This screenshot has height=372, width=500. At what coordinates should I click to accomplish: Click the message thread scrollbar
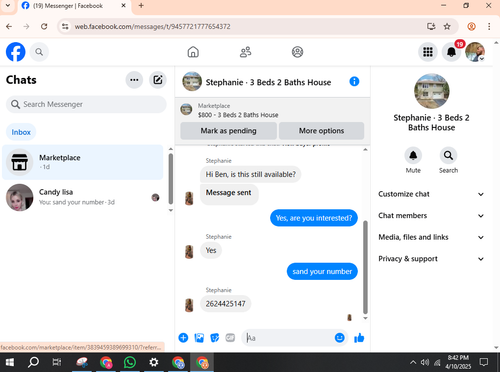pyautogui.click(x=365, y=267)
